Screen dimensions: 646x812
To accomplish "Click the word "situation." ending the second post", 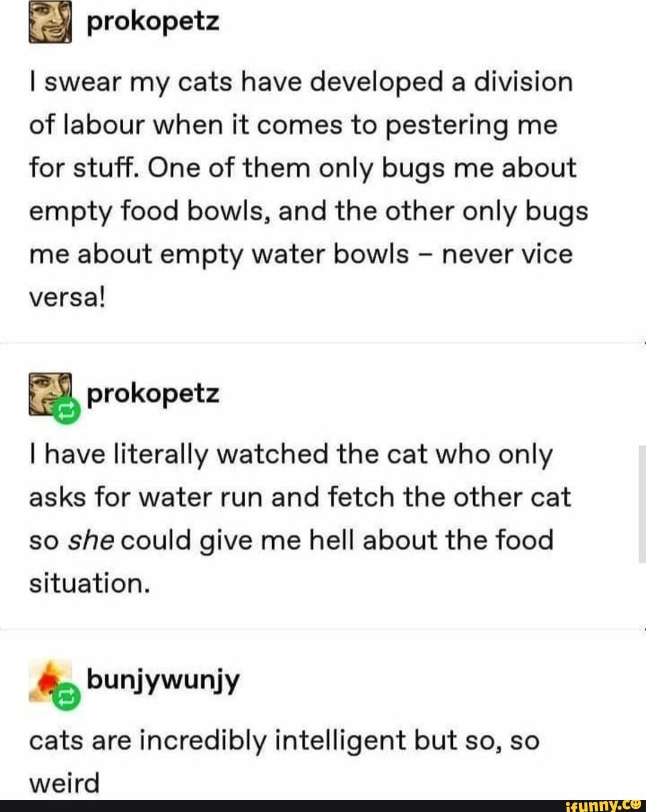I will pos(89,583).
